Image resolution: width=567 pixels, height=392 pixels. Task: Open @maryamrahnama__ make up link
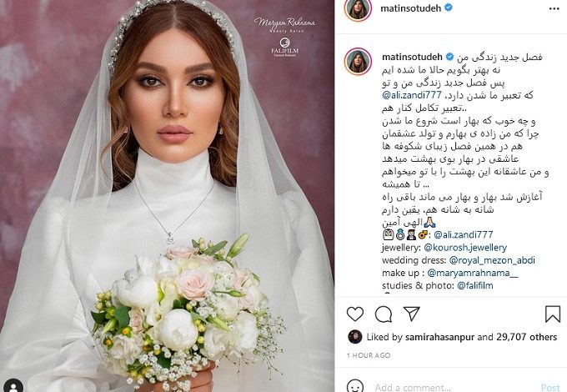point(472,273)
